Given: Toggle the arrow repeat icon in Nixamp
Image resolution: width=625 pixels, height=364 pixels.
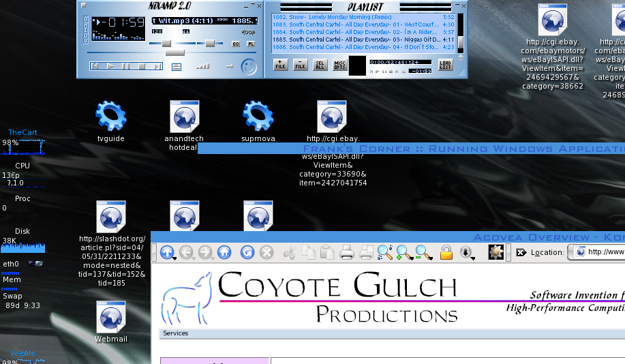Looking at the screenshot, I should pos(230,67).
